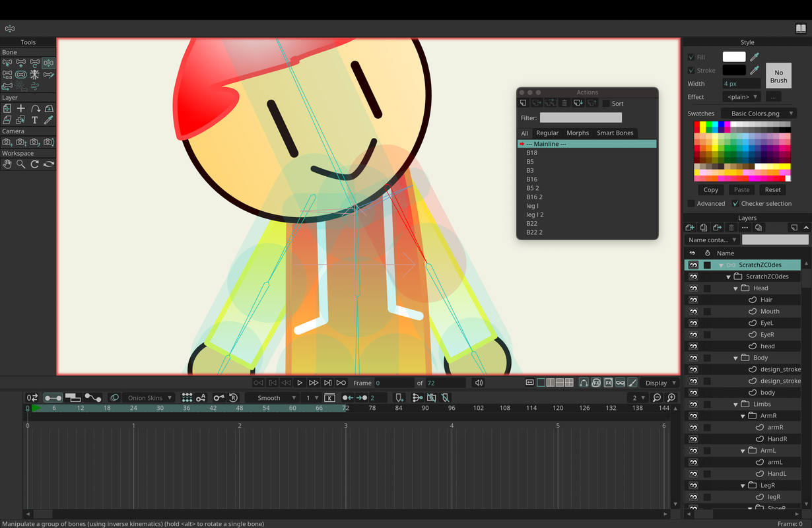Toggle the audio speaker icon
The image size is (812, 528).
(x=479, y=383)
